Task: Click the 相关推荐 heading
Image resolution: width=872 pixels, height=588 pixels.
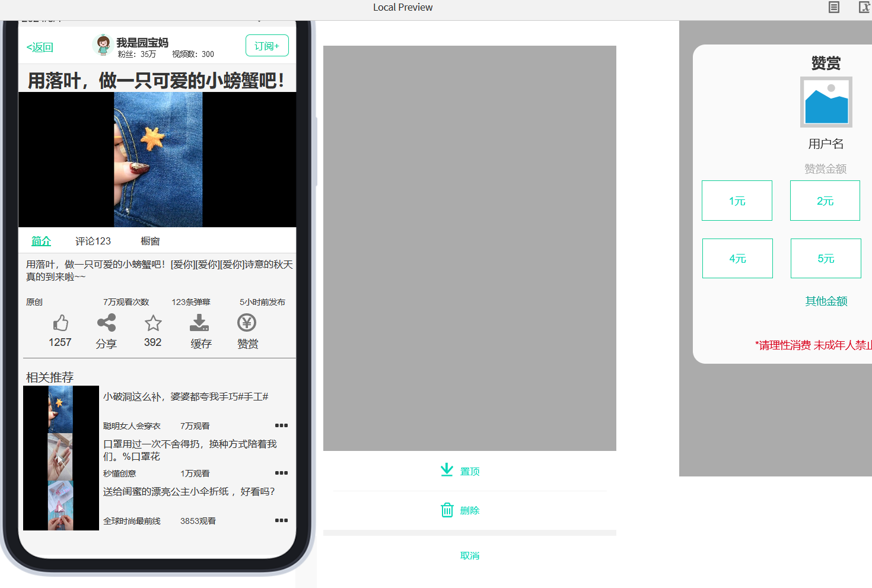Action: 50,377
